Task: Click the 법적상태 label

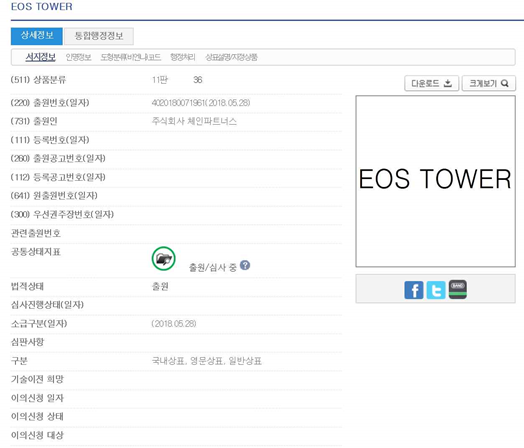Action: [x=27, y=286]
